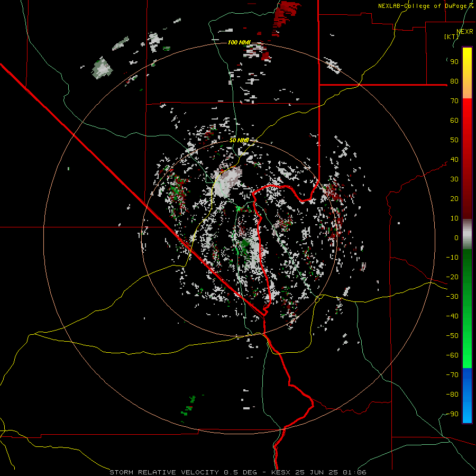Click the "-20" value on velocity scale
This screenshot has width=476, height=476.
(x=452, y=277)
